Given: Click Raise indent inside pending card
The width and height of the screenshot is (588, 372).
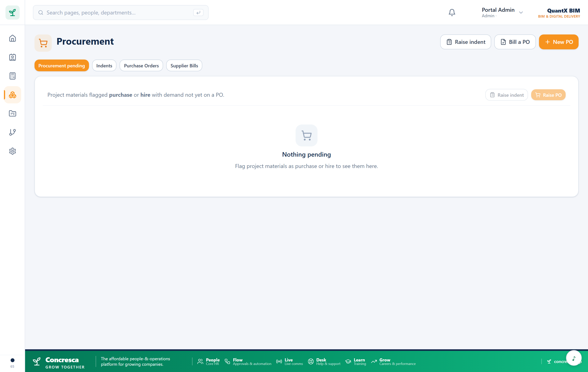Looking at the screenshot, I should pyautogui.click(x=506, y=95).
